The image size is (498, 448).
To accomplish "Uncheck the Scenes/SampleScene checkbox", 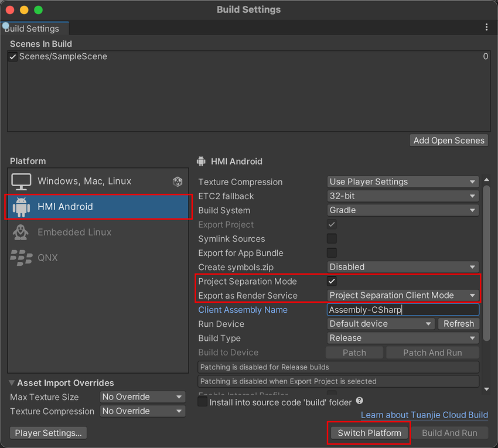I will [x=13, y=57].
